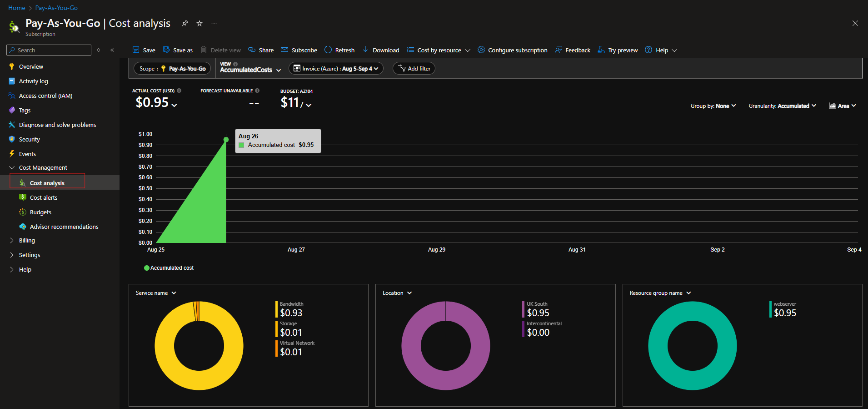The height and width of the screenshot is (409, 868).
Task: Subscribe to this cost view
Action: [299, 50]
